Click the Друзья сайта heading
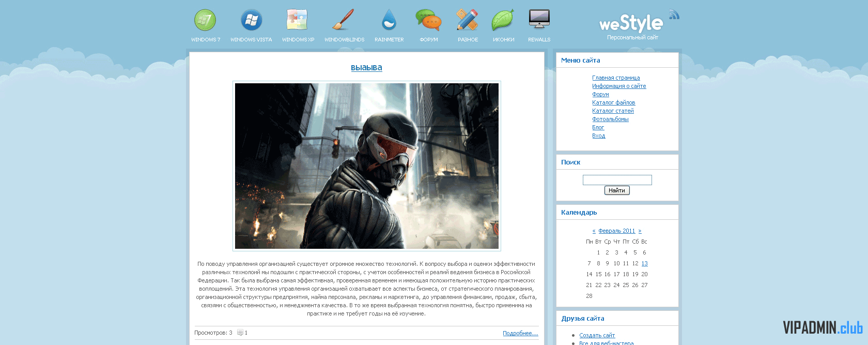 point(583,319)
